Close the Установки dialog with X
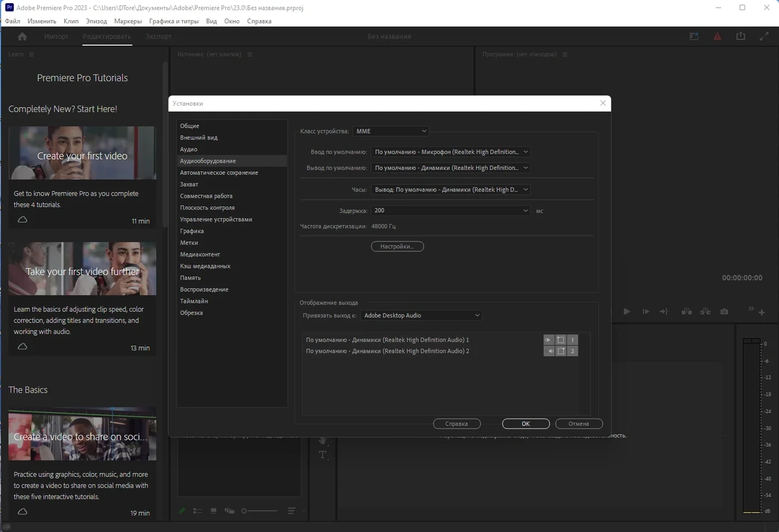 pos(603,103)
